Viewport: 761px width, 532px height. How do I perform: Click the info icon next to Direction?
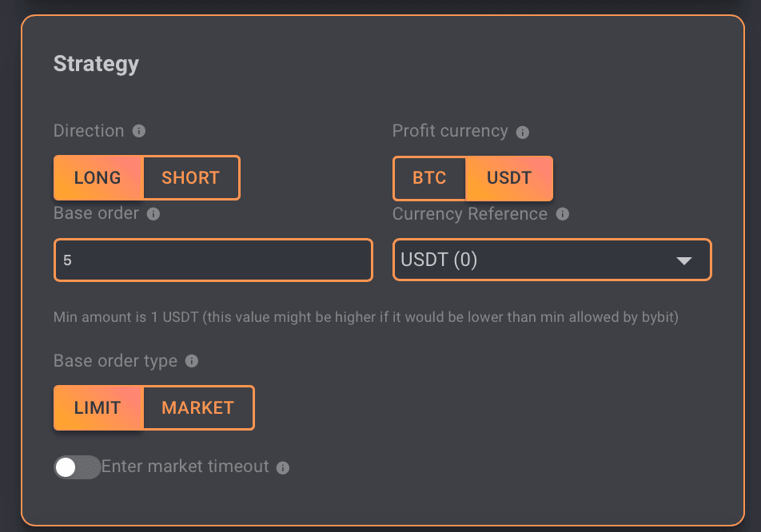pyautogui.click(x=139, y=131)
